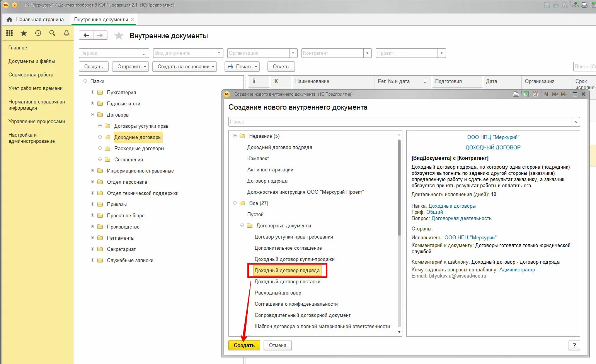Click Отмена button in dialog
This screenshot has height=364, width=596.
tap(278, 345)
